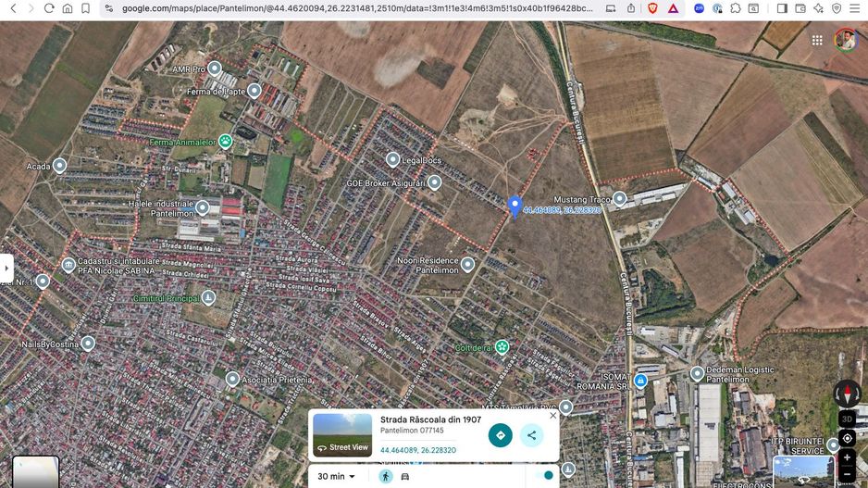The height and width of the screenshot is (488, 868).
Task: Click the AMR Pro place marker
Action: point(215,69)
